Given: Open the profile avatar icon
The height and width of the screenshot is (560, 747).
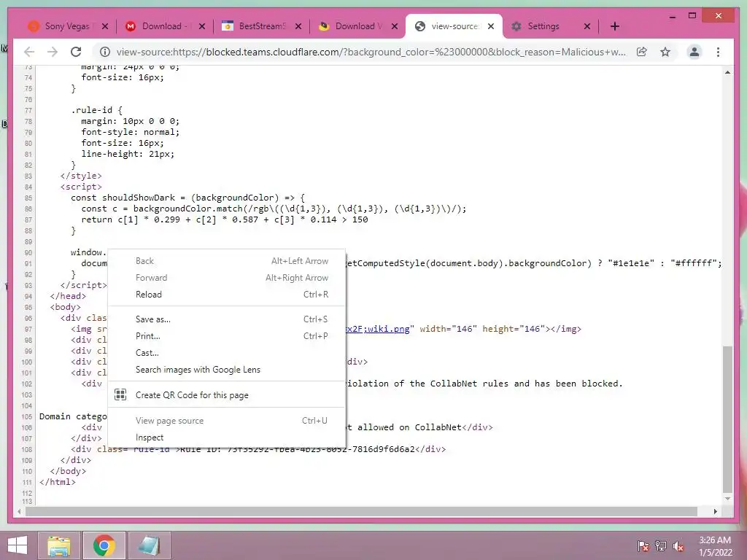Looking at the screenshot, I should click(694, 52).
